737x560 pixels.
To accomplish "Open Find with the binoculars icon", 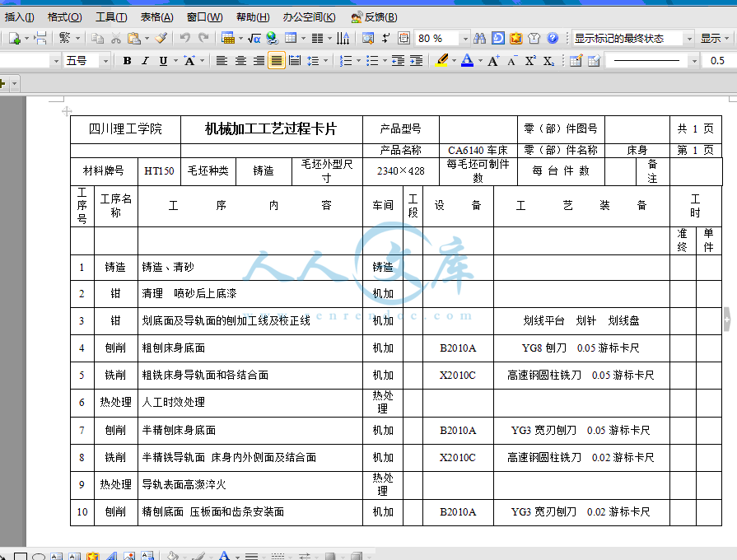I will (479, 38).
